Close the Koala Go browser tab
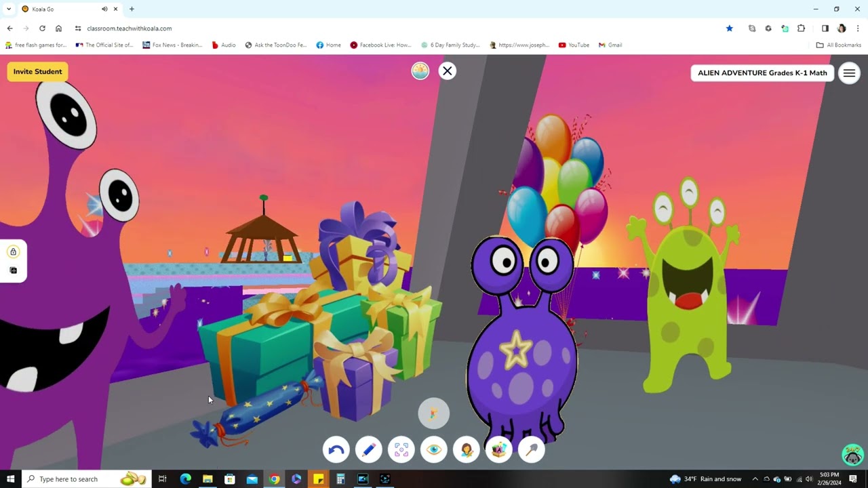868x488 pixels. 116,9
